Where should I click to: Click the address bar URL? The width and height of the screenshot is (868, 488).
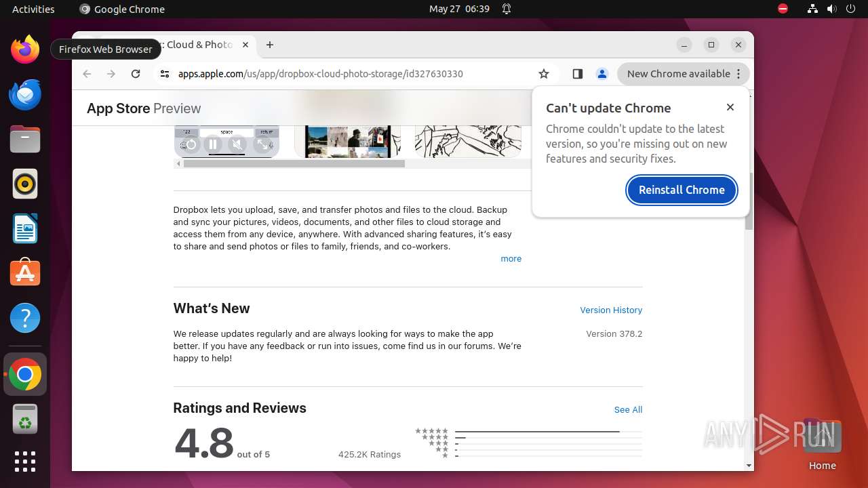pos(321,74)
